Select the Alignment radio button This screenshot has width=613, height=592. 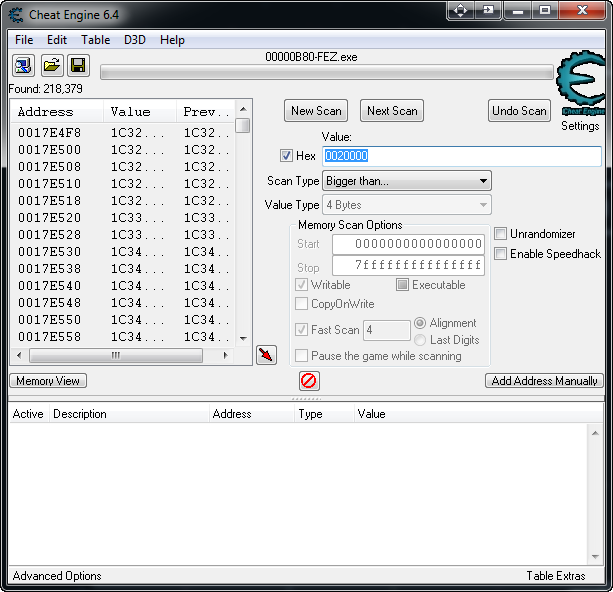420,323
